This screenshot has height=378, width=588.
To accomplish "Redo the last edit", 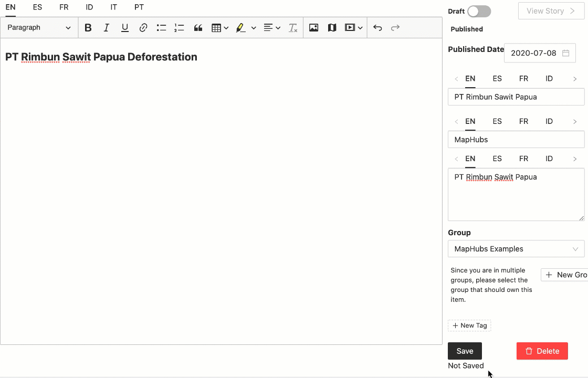I will tap(395, 28).
